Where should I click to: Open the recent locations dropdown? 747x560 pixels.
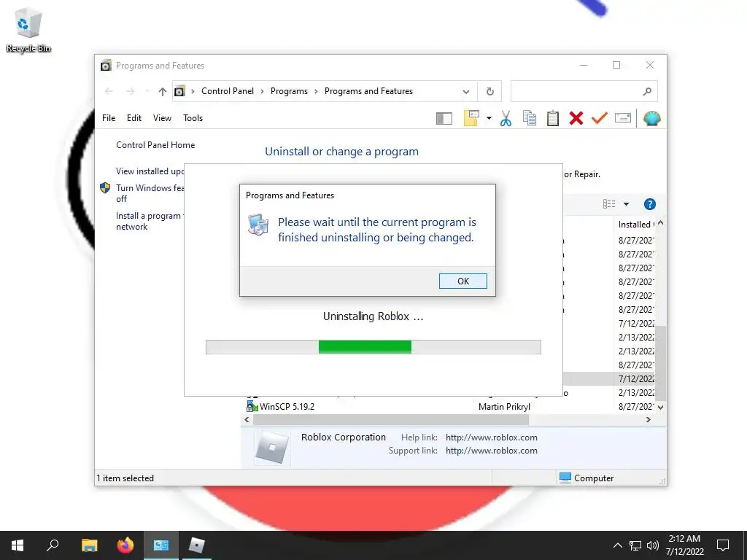(147, 91)
